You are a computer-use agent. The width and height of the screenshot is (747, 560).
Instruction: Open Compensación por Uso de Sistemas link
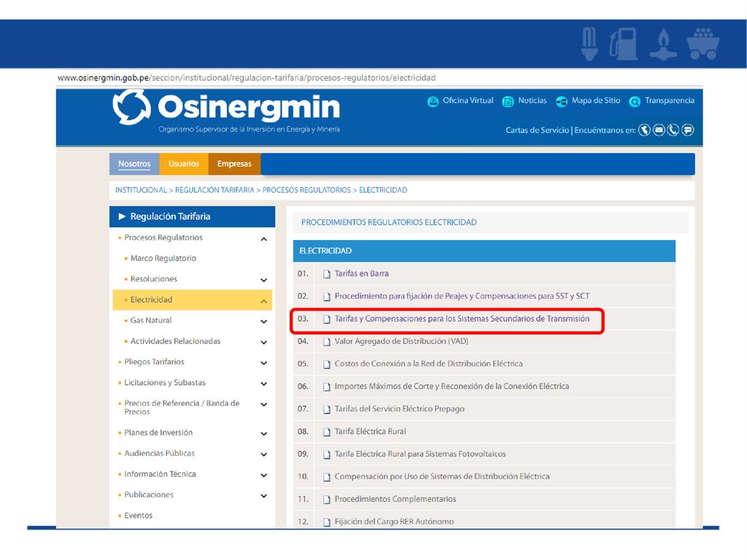442,477
